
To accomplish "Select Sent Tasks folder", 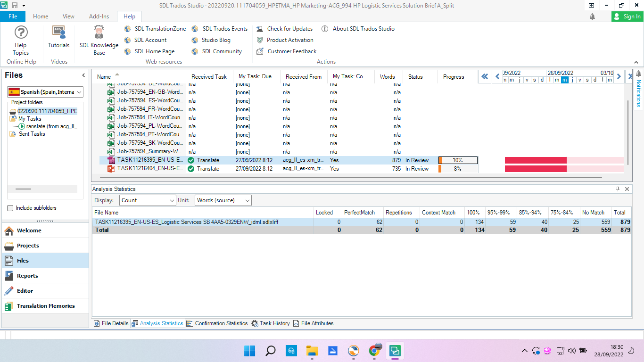I will click(27, 134).
